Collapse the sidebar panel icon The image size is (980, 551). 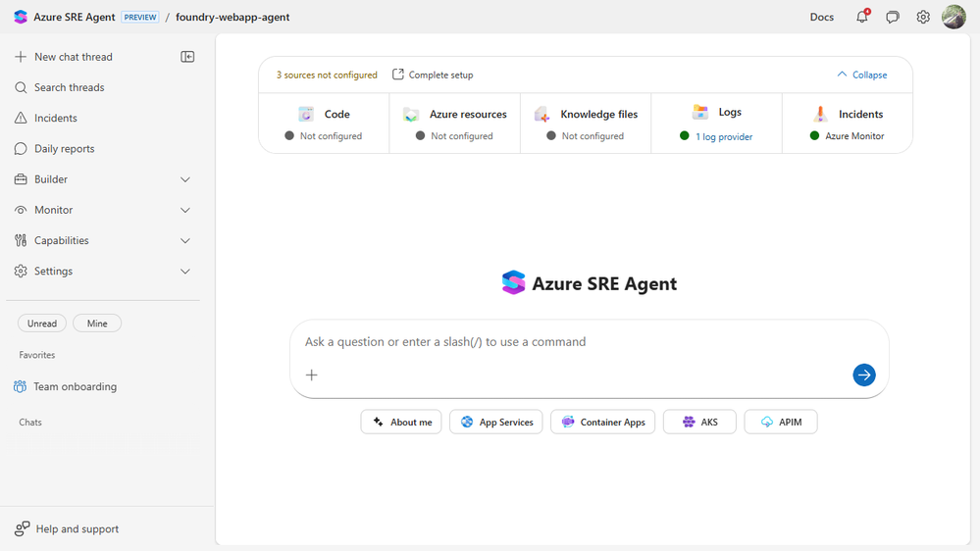tap(187, 57)
